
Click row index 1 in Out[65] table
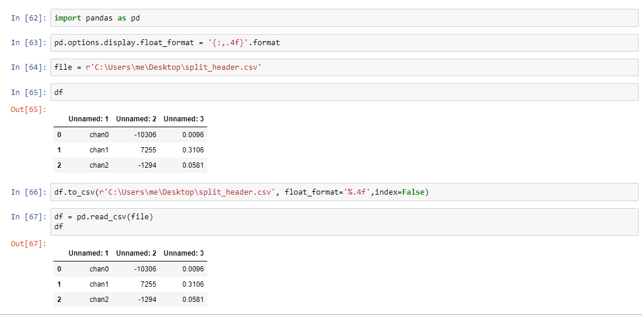tap(59, 150)
